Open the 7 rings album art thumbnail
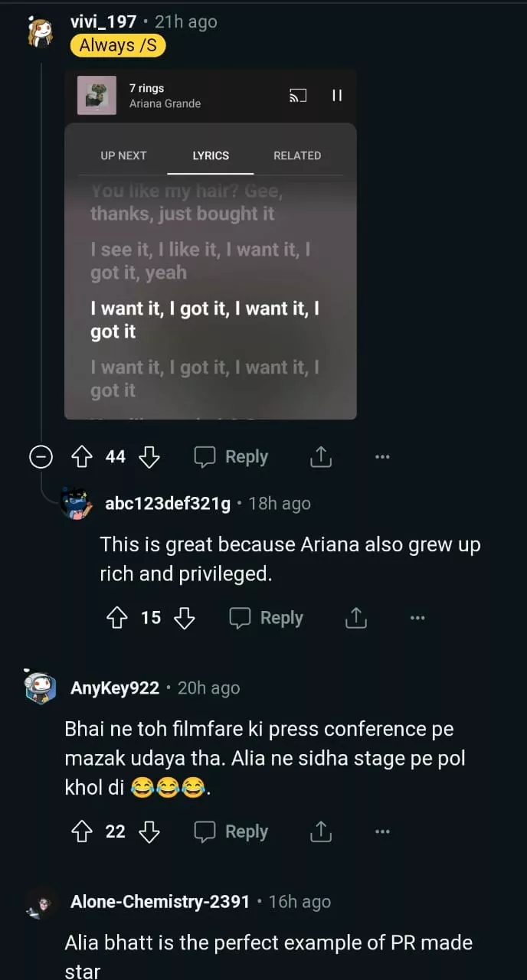Viewport: 527px width, 980px height. pyautogui.click(x=97, y=96)
